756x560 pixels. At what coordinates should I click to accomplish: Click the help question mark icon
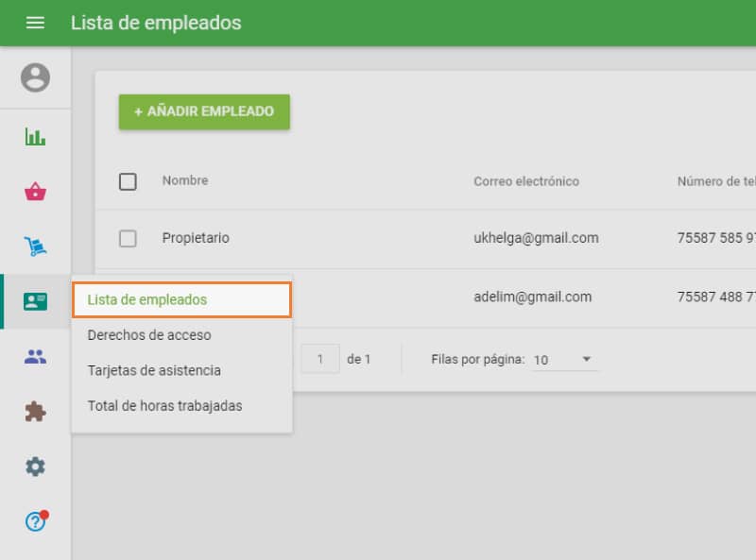[x=36, y=520]
